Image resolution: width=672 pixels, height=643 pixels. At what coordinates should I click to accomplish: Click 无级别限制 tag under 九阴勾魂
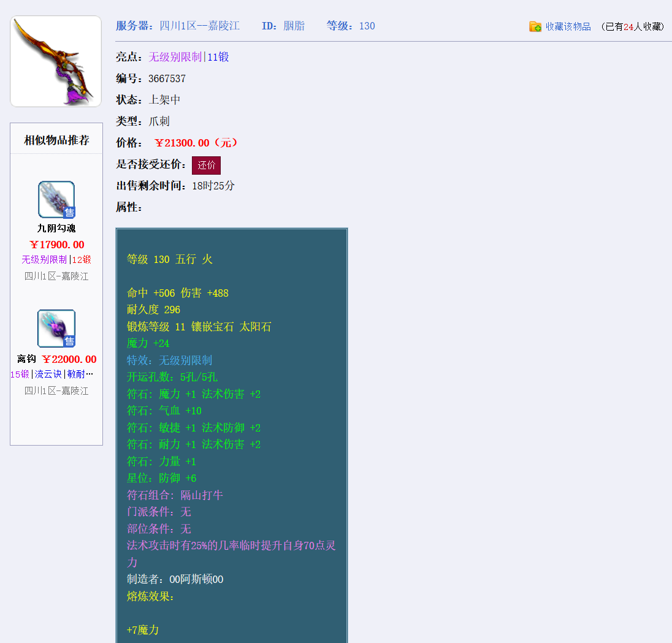click(x=44, y=259)
